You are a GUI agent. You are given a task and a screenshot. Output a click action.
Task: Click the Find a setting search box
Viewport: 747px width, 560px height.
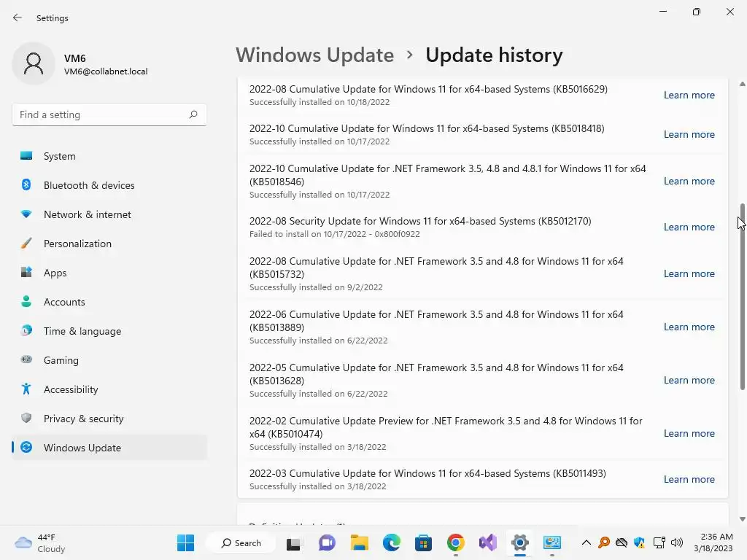tap(109, 114)
